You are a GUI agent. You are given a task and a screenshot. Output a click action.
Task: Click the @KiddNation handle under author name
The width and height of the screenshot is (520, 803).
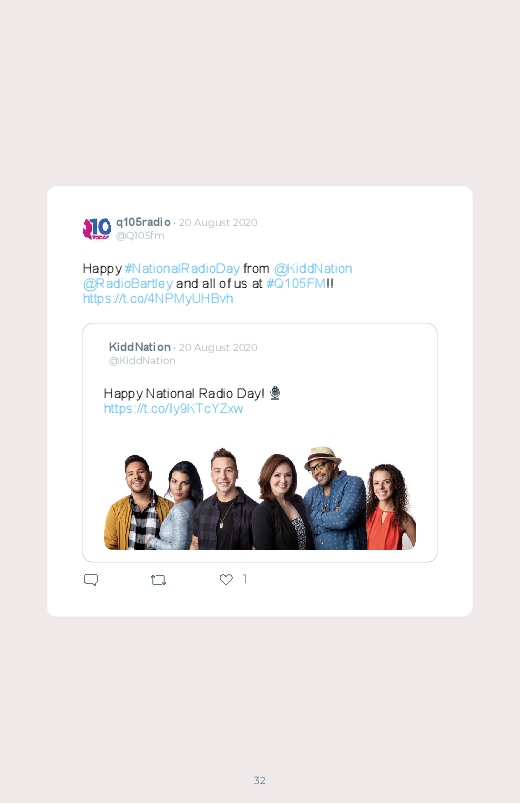(x=142, y=361)
